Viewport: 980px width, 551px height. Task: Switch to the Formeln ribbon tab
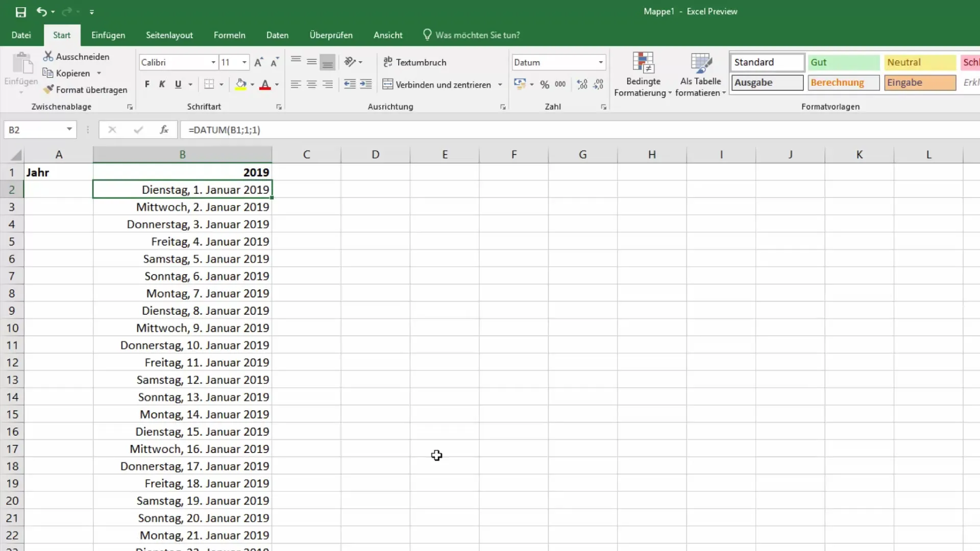pos(229,35)
